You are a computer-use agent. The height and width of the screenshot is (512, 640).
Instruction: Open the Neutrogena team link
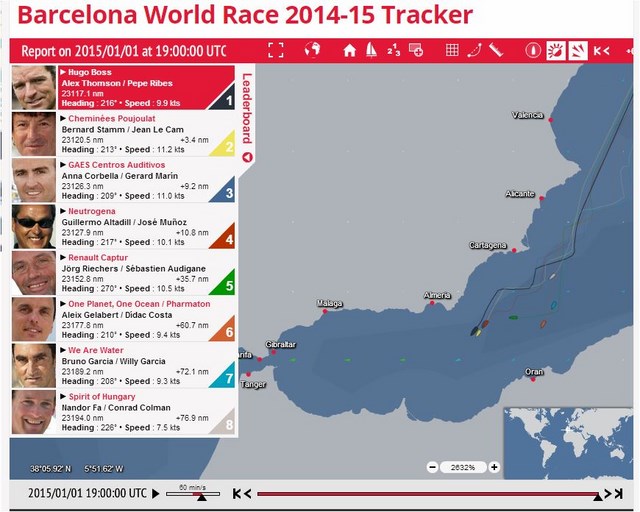pos(92,211)
